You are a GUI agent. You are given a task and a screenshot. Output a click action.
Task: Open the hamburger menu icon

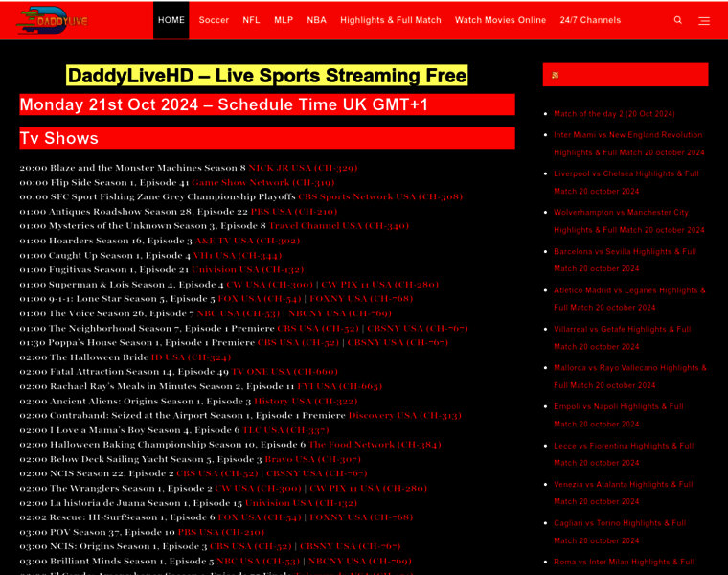point(704,20)
